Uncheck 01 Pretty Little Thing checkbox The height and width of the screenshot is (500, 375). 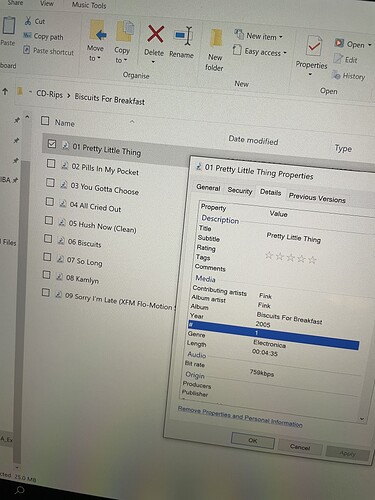pyautogui.click(x=52, y=144)
